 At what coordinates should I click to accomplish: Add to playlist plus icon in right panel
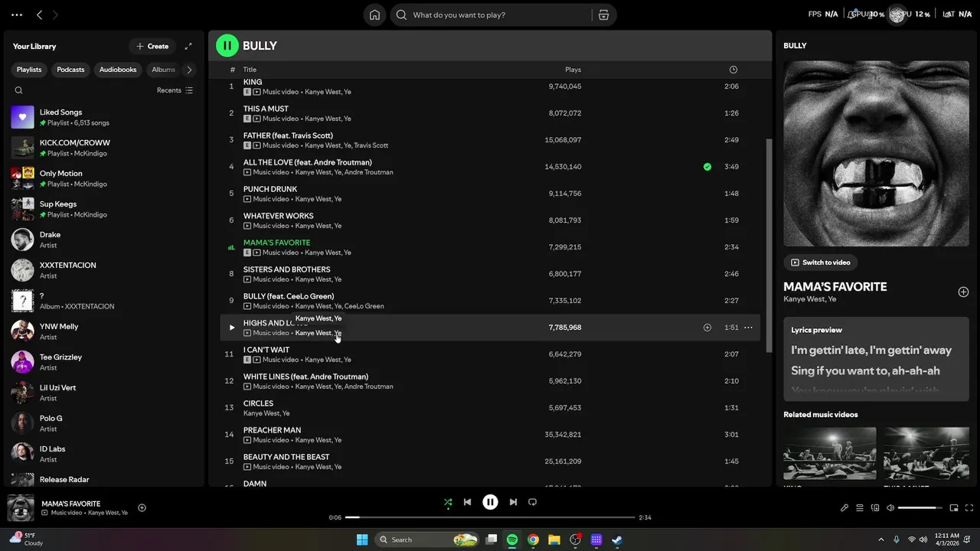click(963, 292)
